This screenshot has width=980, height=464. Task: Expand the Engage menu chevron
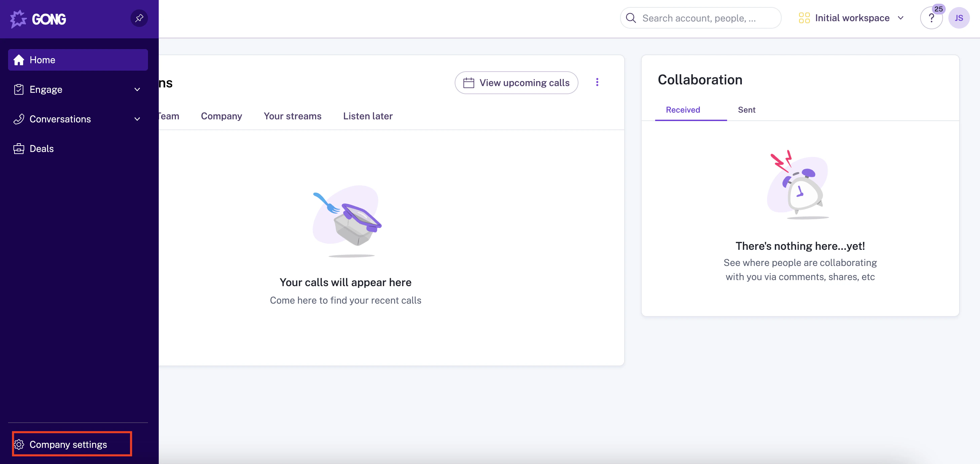tap(137, 89)
